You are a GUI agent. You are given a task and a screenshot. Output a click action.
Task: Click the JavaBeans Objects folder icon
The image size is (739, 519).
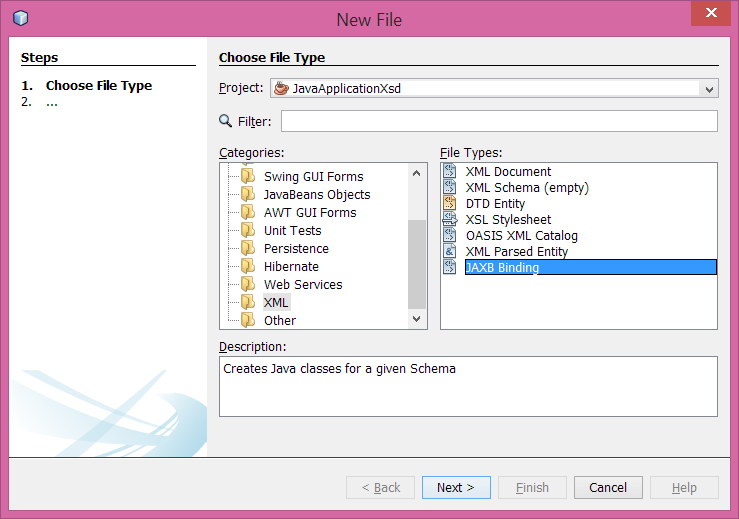pyautogui.click(x=248, y=194)
